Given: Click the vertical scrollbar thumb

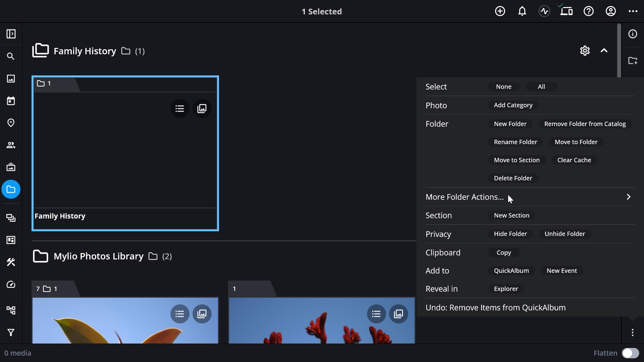Looking at the screenshot, I should [619, 50].
